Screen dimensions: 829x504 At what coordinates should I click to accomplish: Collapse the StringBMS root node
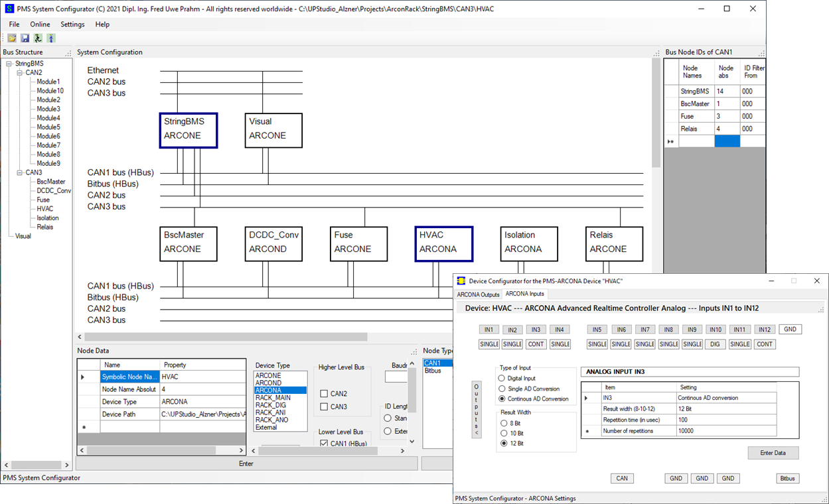[9, 63]
